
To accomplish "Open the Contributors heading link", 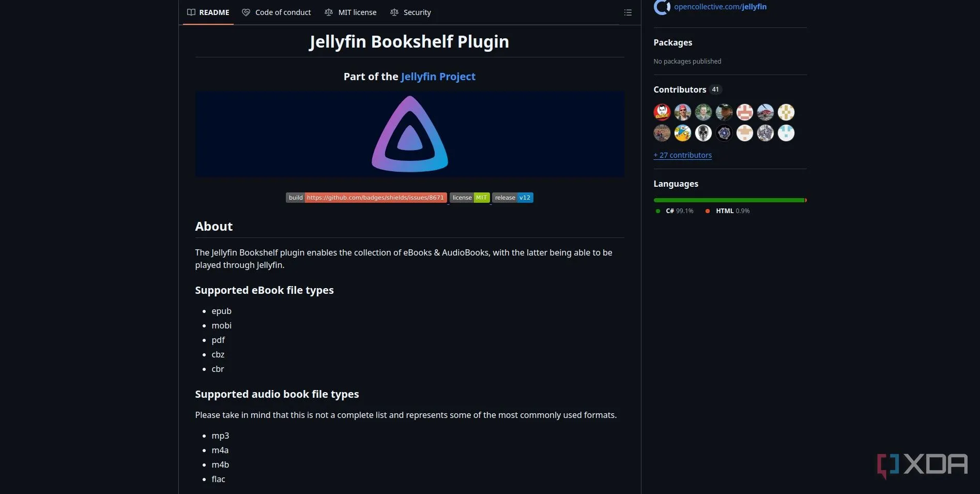I will coord(680,89).
